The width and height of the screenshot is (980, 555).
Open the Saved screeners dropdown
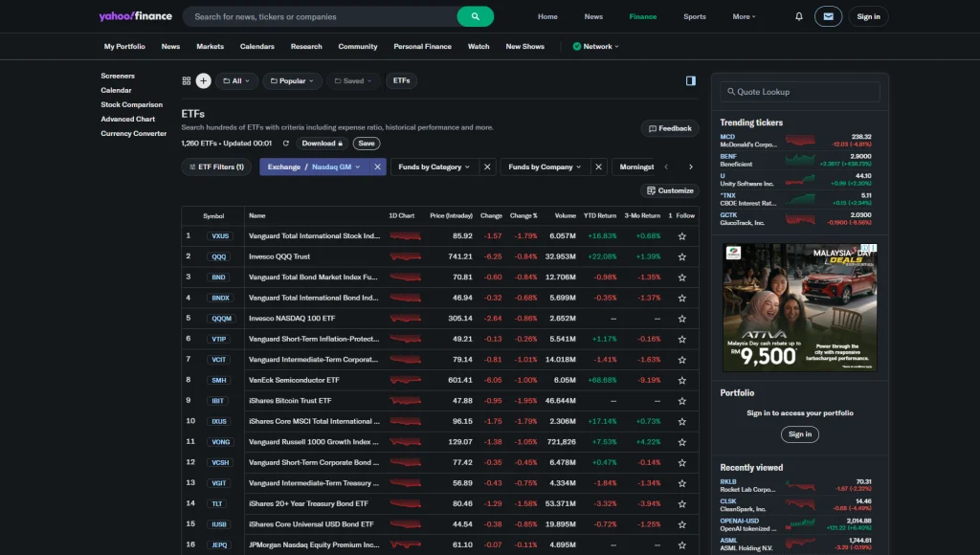tap(353, 80)
